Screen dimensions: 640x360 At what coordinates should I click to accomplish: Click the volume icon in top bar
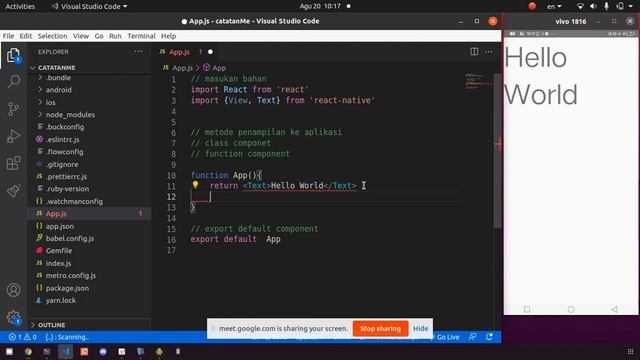click(x=593, y=6)
